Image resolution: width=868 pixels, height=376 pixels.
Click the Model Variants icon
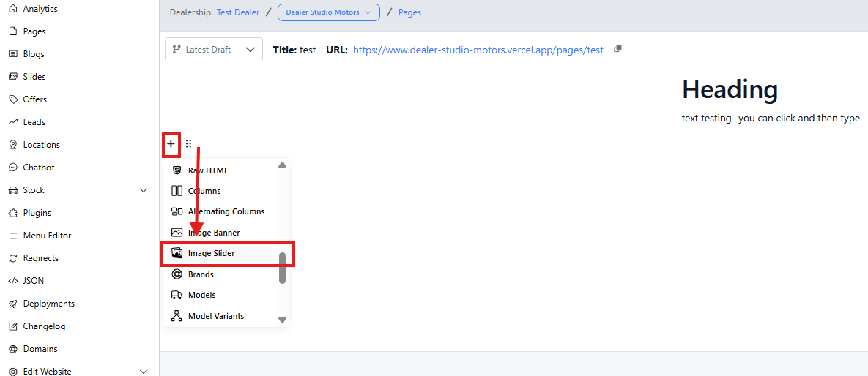click(177, 316)
